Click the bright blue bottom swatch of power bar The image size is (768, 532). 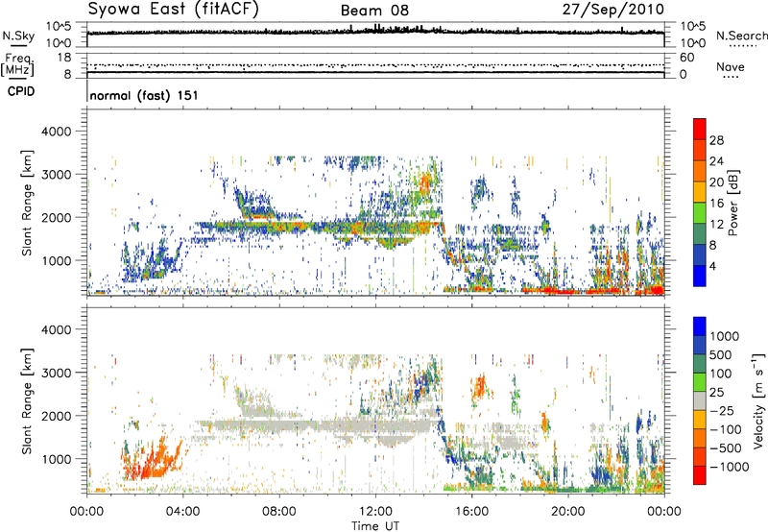[700, 276]
